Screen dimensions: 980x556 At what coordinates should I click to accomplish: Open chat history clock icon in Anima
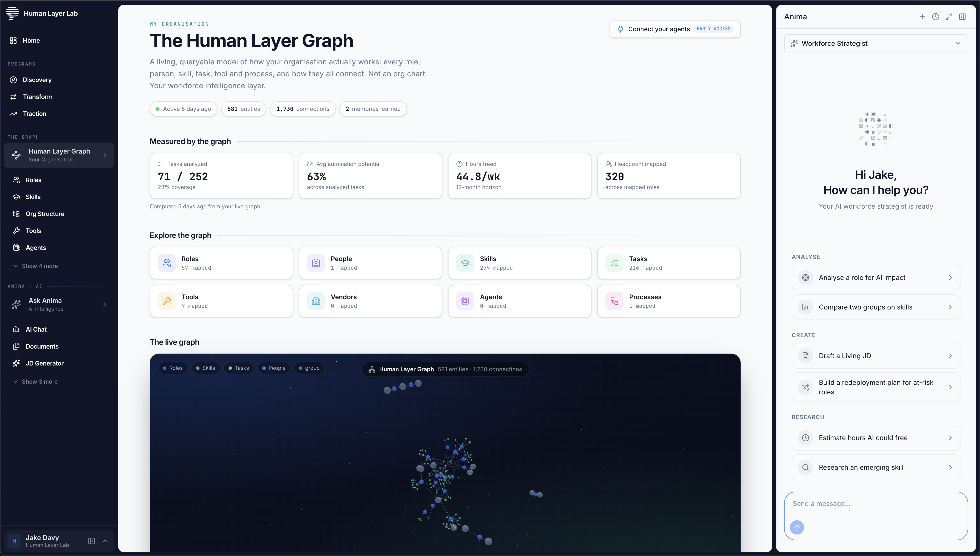pos(935,17)
